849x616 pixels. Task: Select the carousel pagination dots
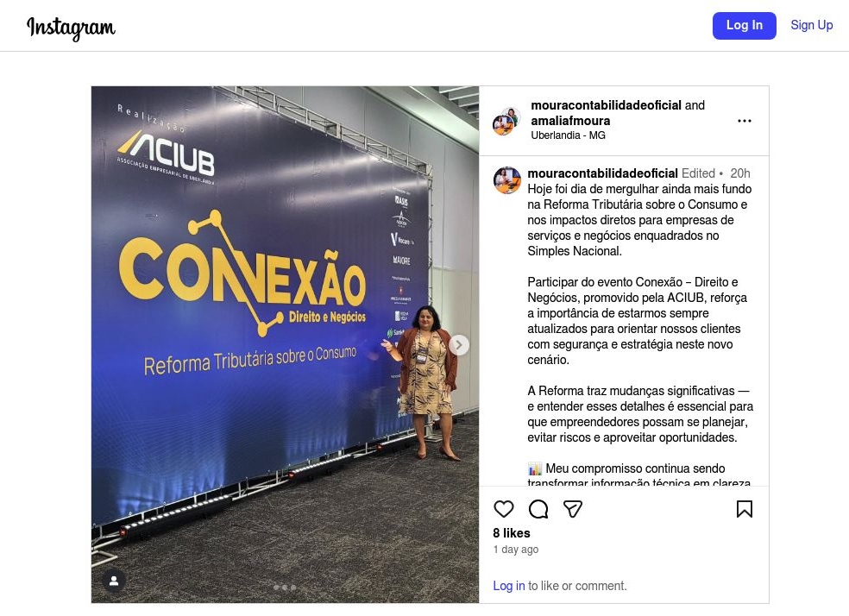coord(285,588)
